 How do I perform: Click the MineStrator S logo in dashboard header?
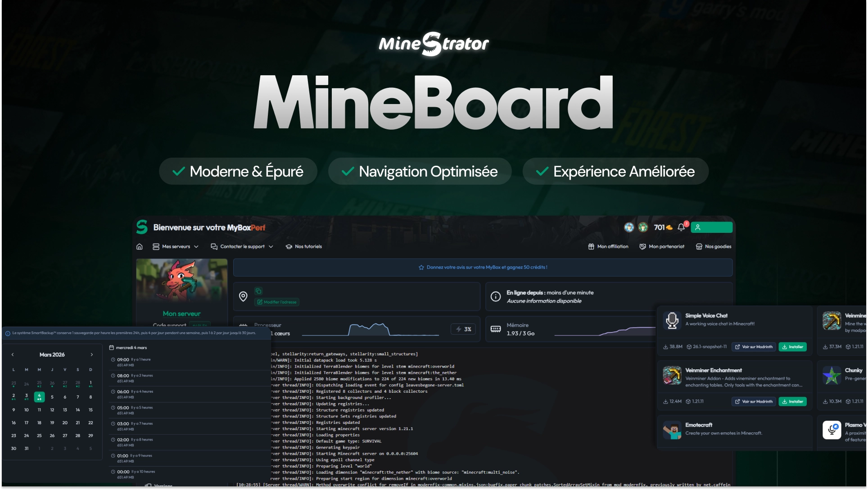pos(142,227)
